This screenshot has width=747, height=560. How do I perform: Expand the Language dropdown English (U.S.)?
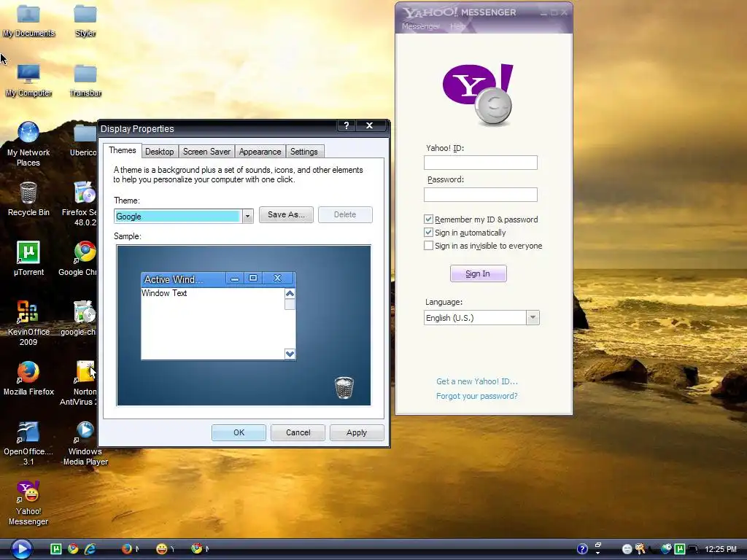coord(533,318)
